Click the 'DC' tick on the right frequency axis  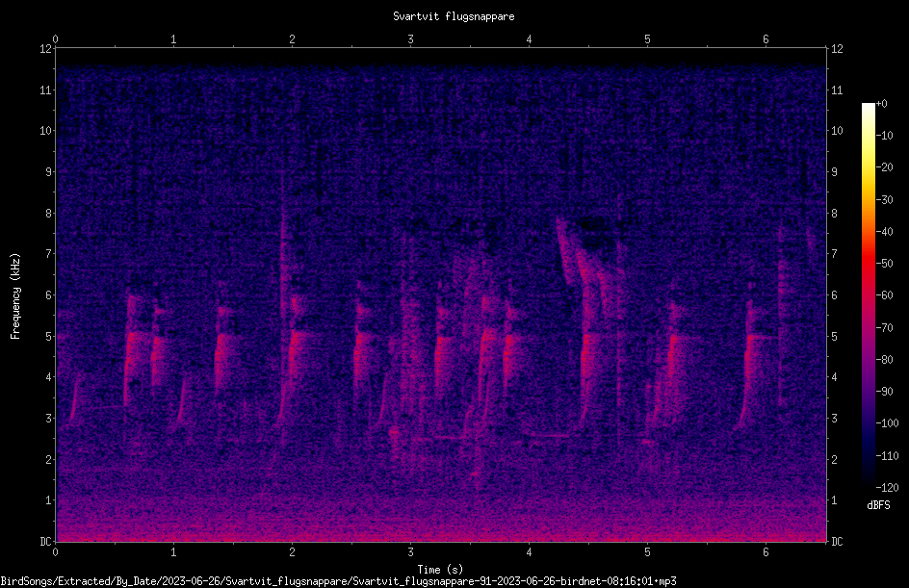click(837, 542)
